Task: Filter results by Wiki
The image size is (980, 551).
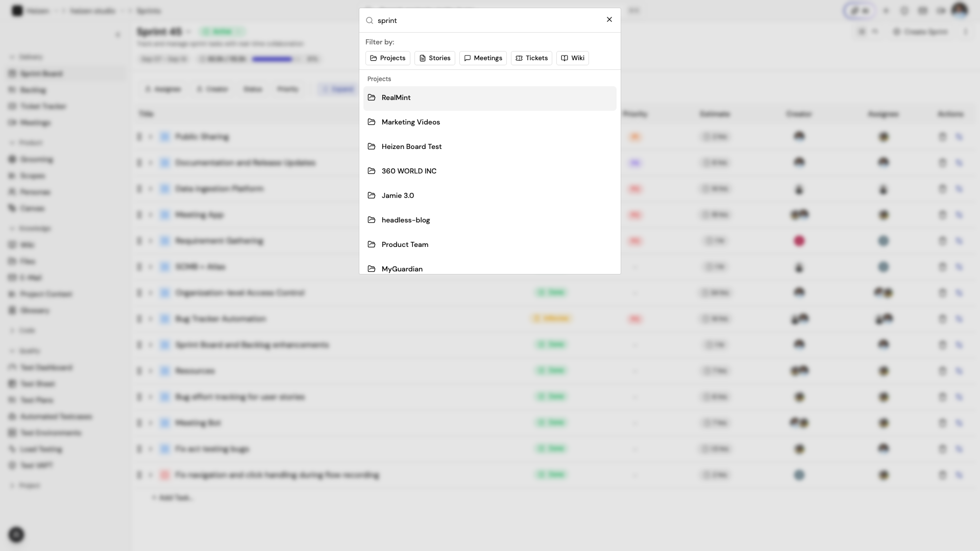Action: click(x=572, y=58)
